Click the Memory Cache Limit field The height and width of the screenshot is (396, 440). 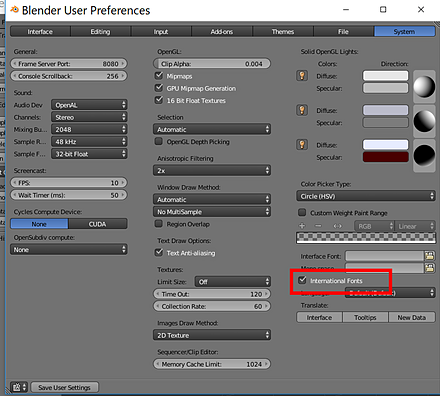pyautogui.click(x=212, y=364)
